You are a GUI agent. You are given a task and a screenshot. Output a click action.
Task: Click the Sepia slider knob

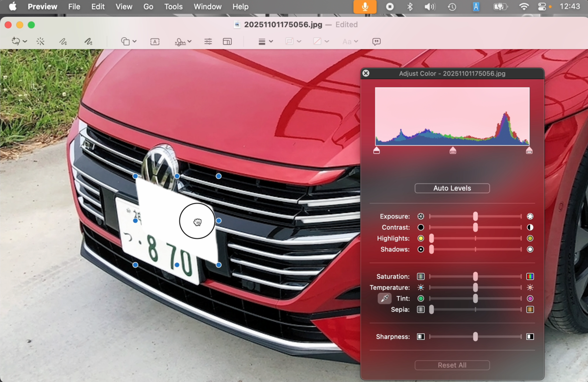pos(432,310)
